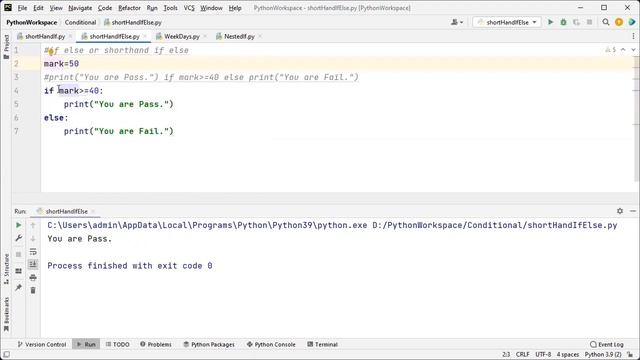
Task: Open the Window menu
Action: coord(211,8)
